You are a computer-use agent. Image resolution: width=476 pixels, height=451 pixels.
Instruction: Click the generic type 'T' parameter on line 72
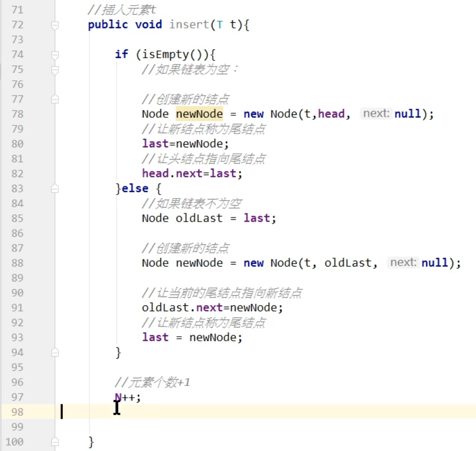point(220,24)
